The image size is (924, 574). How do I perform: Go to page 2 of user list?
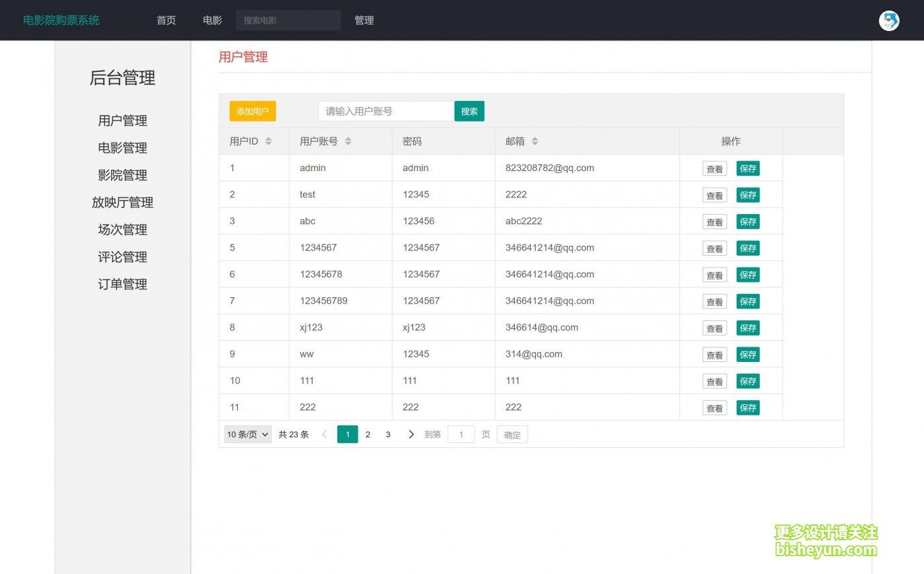pyautogui.click(x=368, y=435)
